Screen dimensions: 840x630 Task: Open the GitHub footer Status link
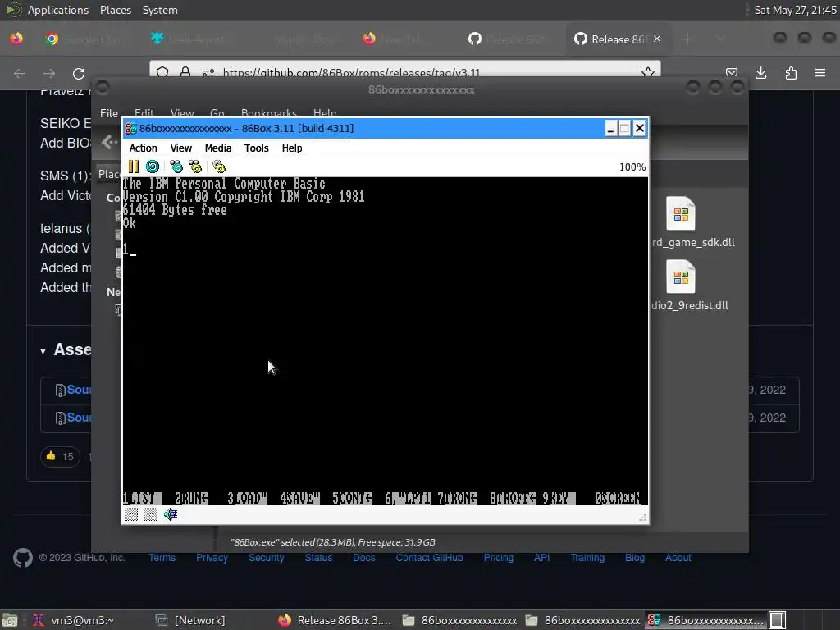(x=318, y=558)
